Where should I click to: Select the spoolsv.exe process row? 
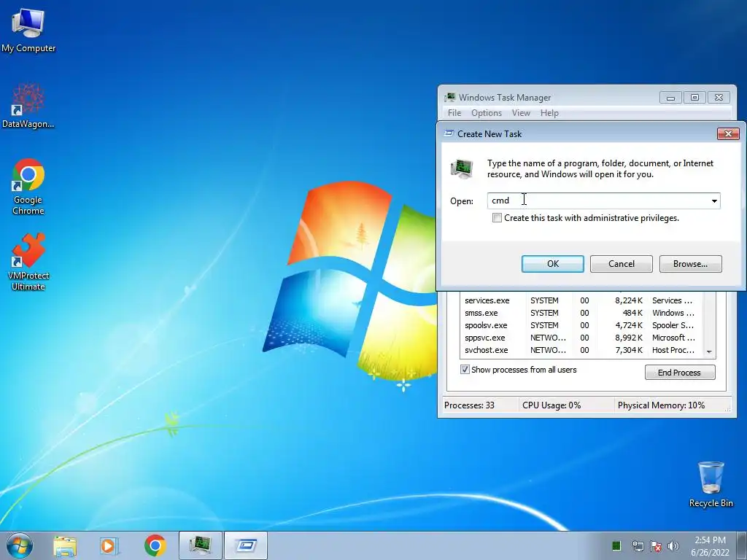581,325
